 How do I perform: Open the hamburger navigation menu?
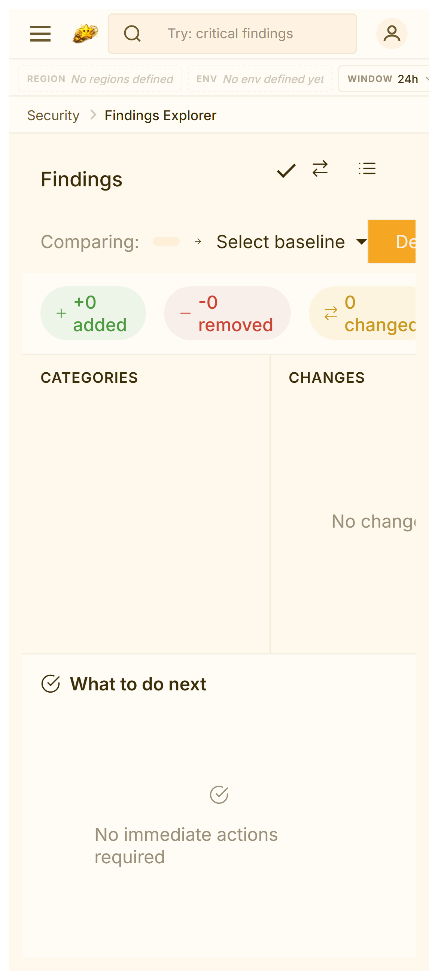pyautogui.click(x=40, y=33)
